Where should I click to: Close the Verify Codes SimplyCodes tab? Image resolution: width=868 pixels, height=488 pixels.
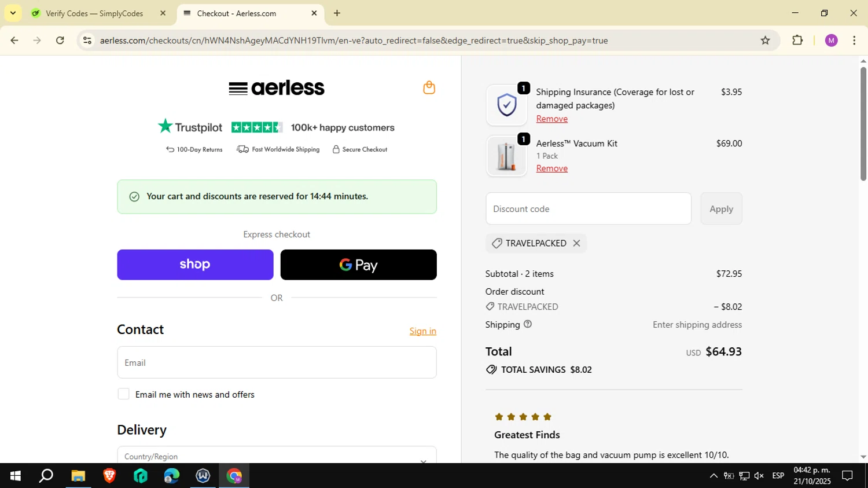[163, 13]
